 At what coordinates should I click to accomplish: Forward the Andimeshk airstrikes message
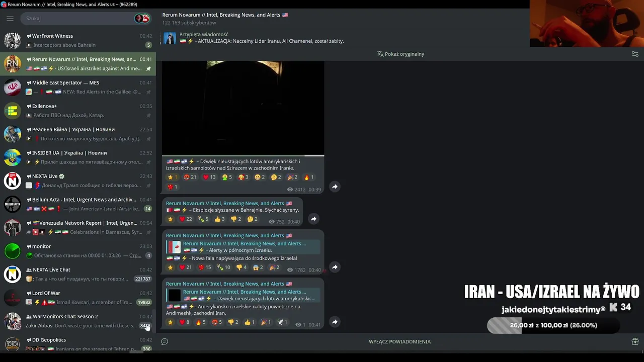[x=335, y=322]
